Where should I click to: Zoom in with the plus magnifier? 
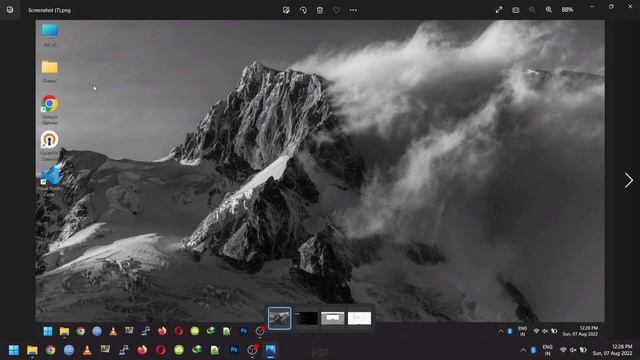pos(549,10)
